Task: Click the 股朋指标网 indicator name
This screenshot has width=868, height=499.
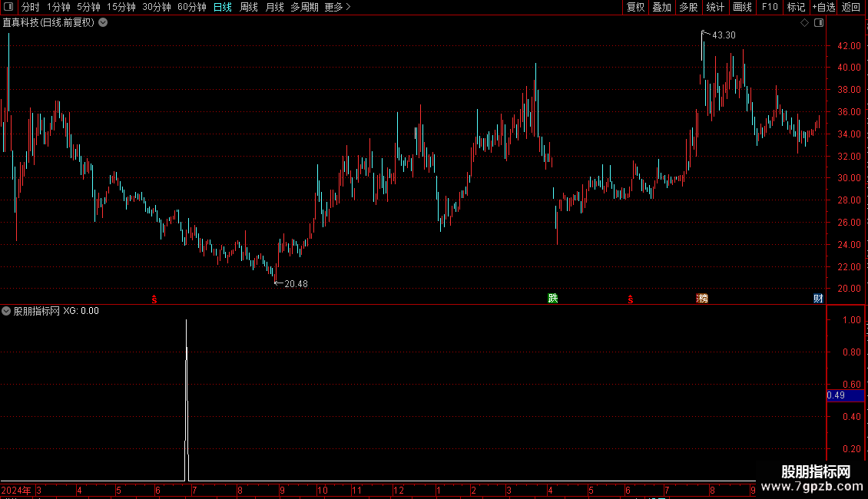Action: pyautogui.click(x=37, y=311)
